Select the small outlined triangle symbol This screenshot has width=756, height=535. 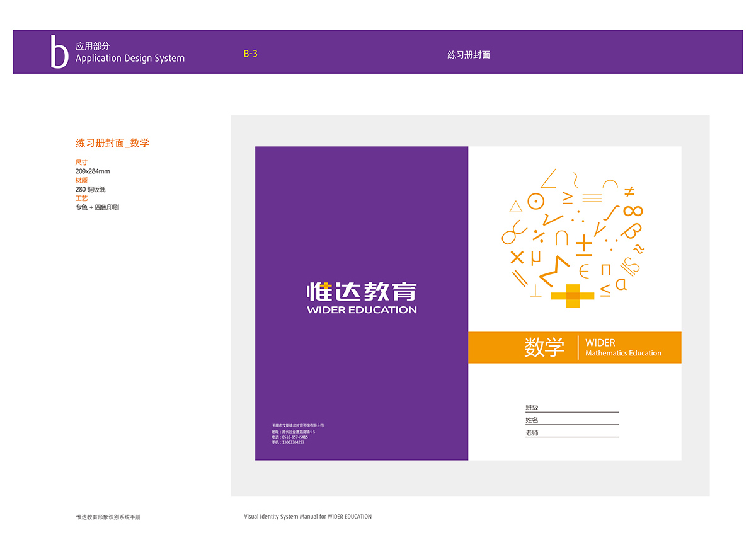516,206
